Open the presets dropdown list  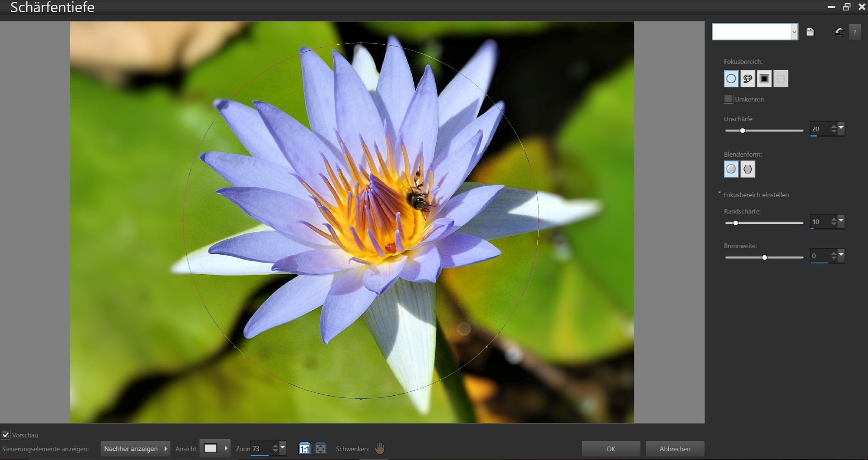[755, 32]
